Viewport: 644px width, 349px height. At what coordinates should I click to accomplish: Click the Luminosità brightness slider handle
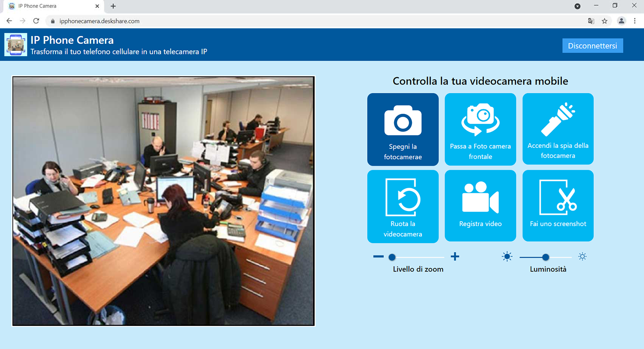point(545,257)
